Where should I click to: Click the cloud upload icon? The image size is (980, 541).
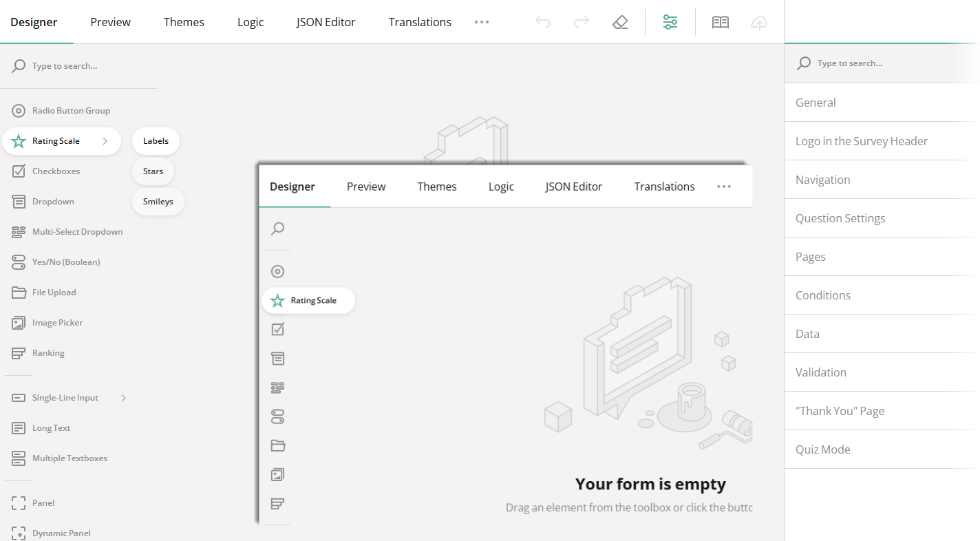758,22
